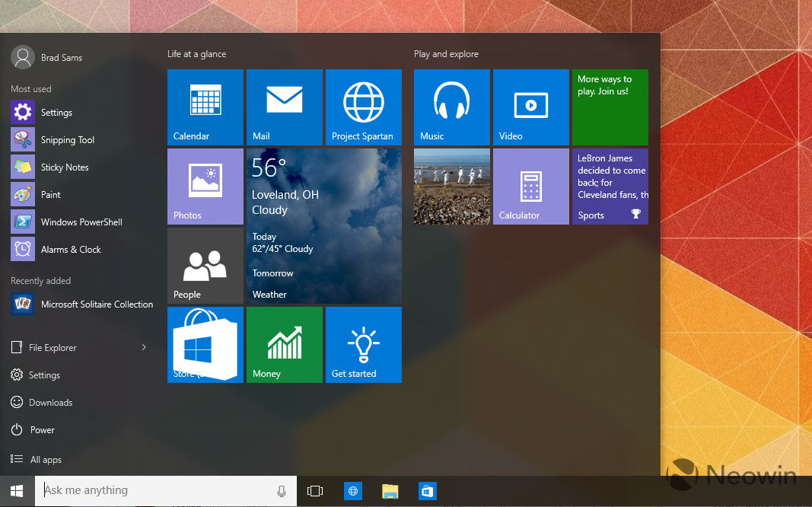
Task: Open File Explorer from Start menu
Action: point(44,347)
